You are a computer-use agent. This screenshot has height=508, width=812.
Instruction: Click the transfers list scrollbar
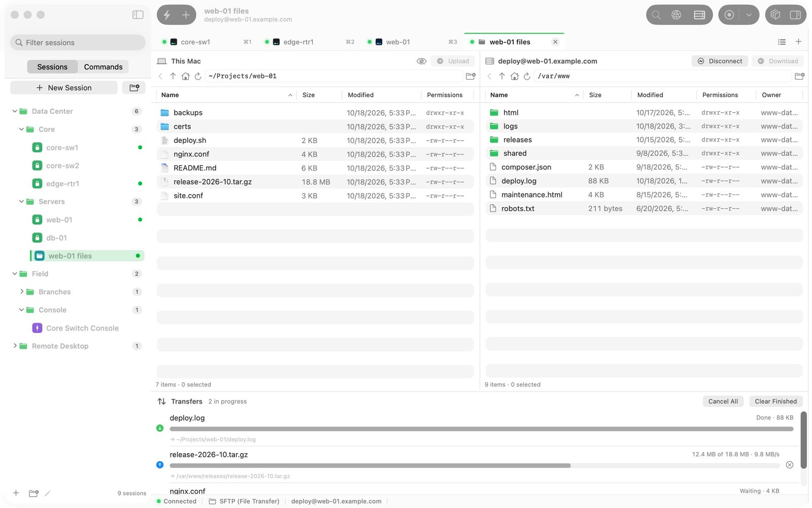coord(803,440)
